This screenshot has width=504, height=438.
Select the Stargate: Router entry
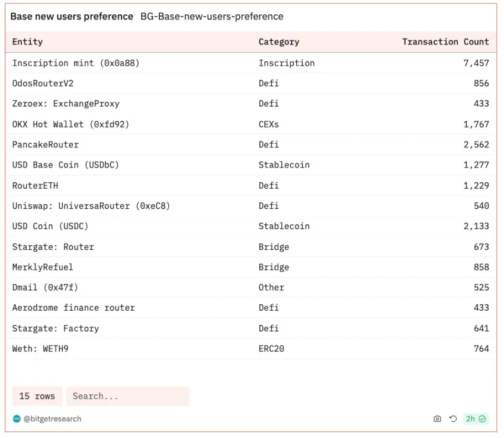pyautogui.click(x=53, y=247)
